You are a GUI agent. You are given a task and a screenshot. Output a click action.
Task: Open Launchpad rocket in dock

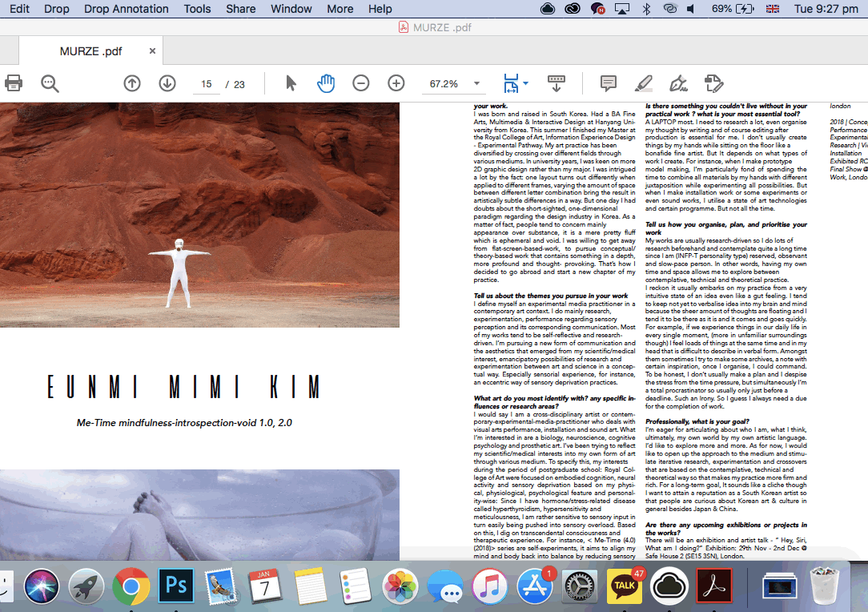click(86, 586)
